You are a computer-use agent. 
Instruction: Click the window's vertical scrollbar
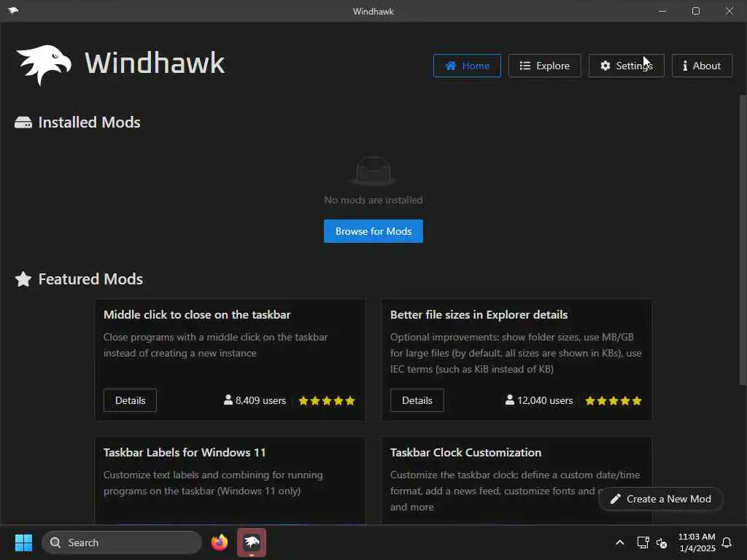[x=743, y=241]
